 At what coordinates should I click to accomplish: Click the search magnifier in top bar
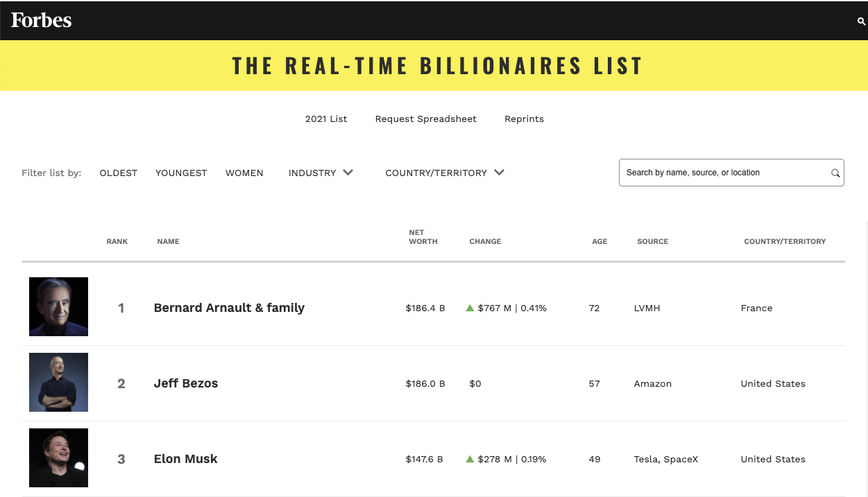[x=861, y=21]
